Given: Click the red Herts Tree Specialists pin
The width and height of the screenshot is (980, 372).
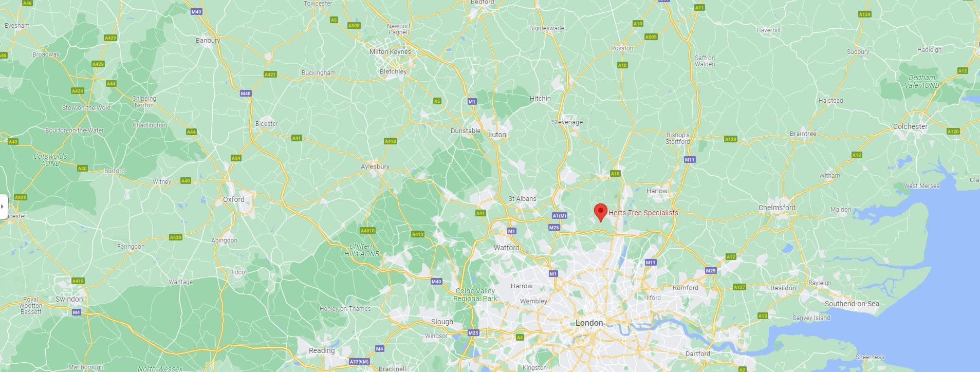Looking at the screenshot, I should 600,213.
